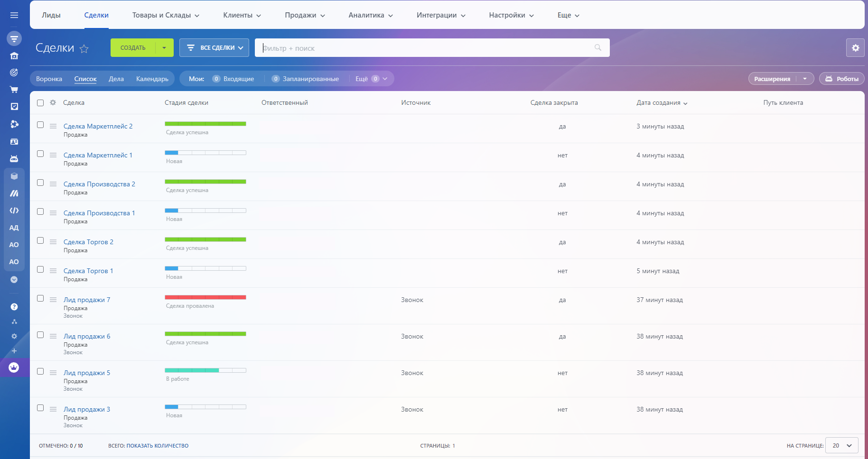Viewport: 868px width, 459px height.
Task: Select the Лид продажи 7 row checkbox
Action: pyautogui.click(x=40, y=299)
